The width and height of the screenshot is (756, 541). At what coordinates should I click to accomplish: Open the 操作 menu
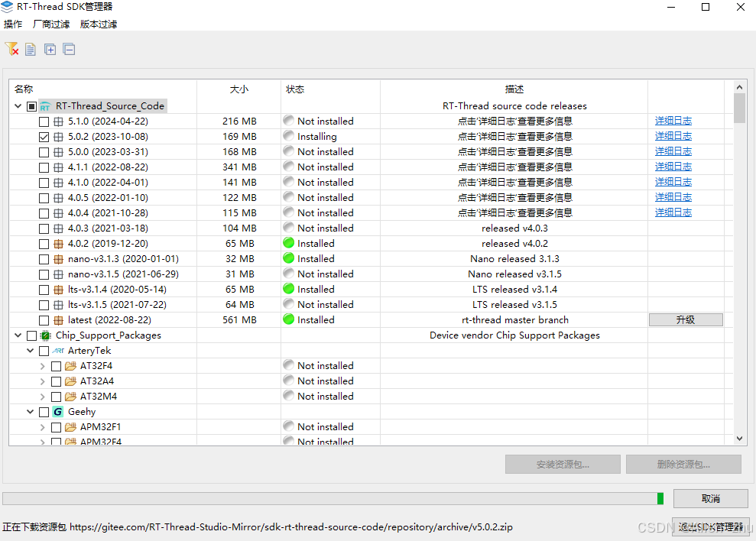pos(13,24)
